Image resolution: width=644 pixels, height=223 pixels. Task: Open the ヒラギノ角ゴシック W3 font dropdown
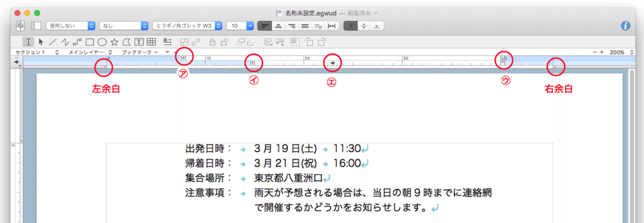point(188,25)
